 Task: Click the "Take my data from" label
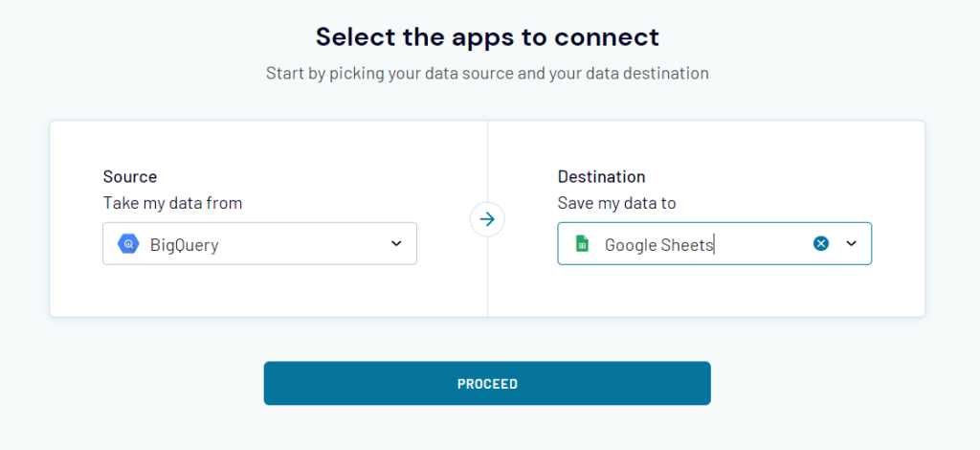pyautogui.click(x=172, y=203)
